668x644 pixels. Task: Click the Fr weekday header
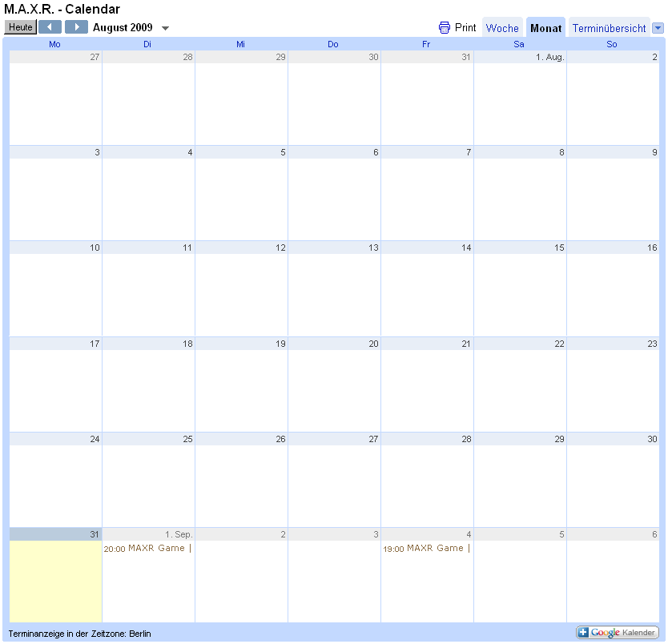[x=426, y=44]
